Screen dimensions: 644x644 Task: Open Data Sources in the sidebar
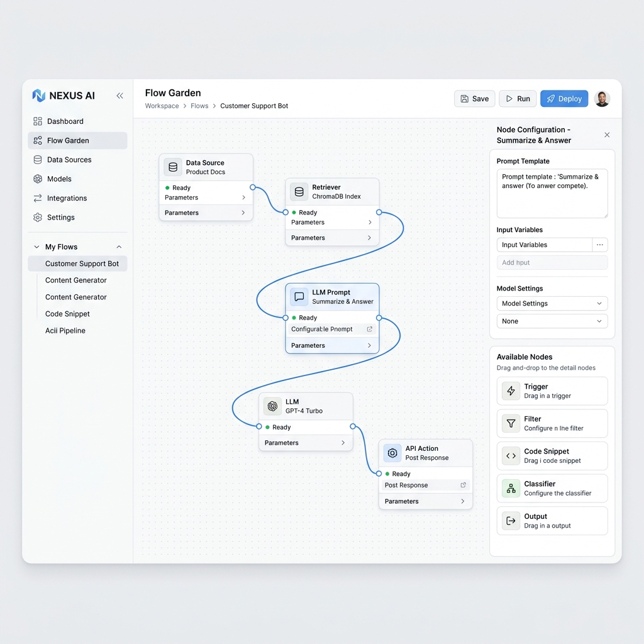[69, 160]
